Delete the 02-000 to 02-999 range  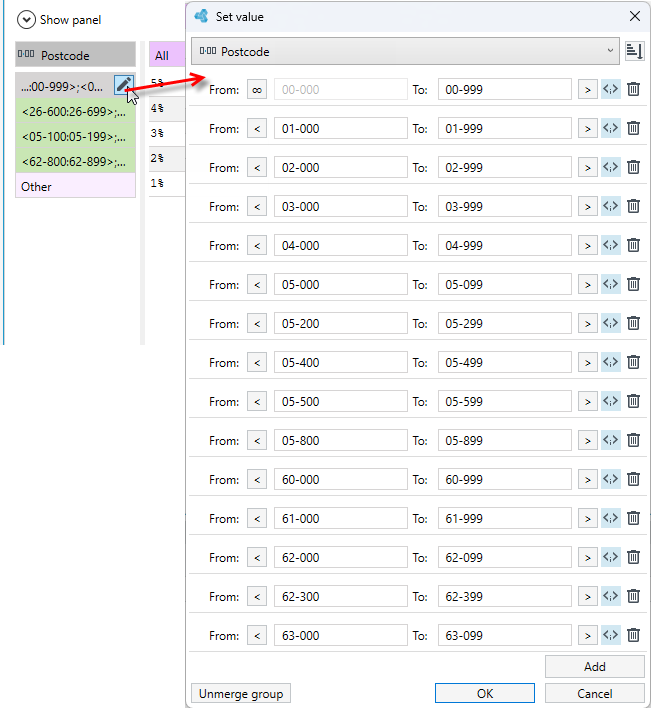pyautogui.click(x=633, y=168)
